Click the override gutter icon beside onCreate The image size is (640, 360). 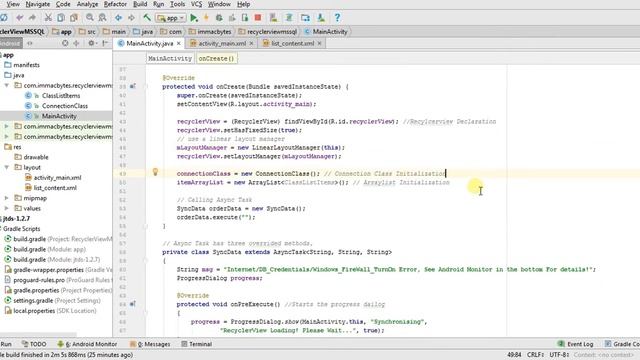[x=133, y=87]
